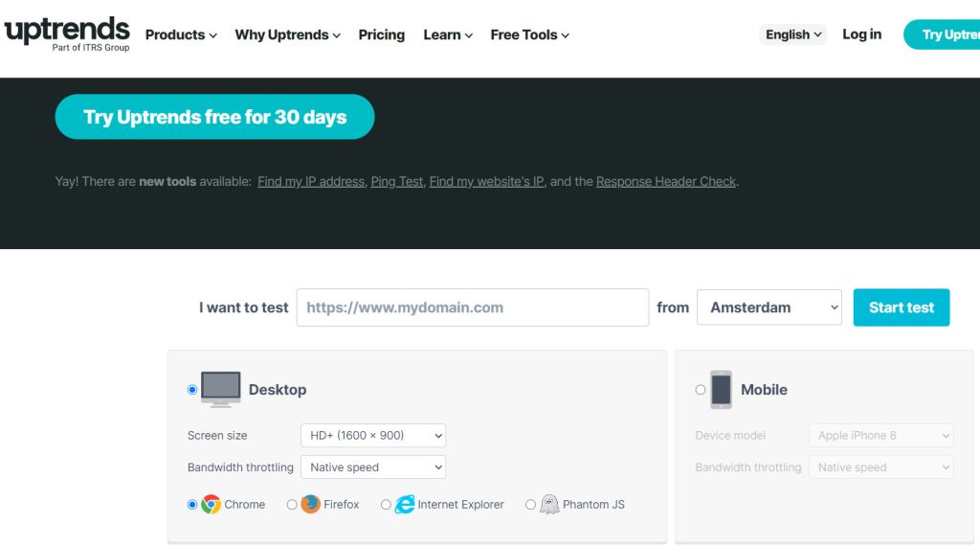The width and height of the screenshot is (980, 546).
Task: Click the Internet Explorer icon
Action: click(405, 504)
